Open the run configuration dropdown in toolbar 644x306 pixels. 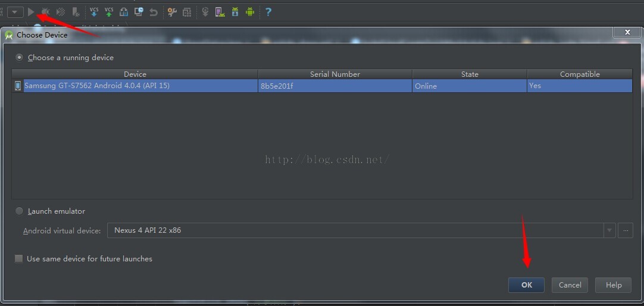(15, 12)
